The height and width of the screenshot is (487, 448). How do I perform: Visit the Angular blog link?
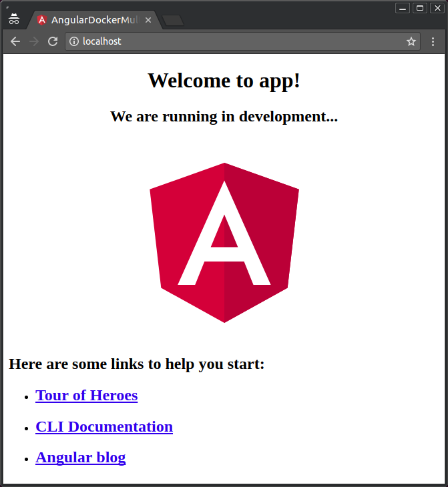point(81,458)
